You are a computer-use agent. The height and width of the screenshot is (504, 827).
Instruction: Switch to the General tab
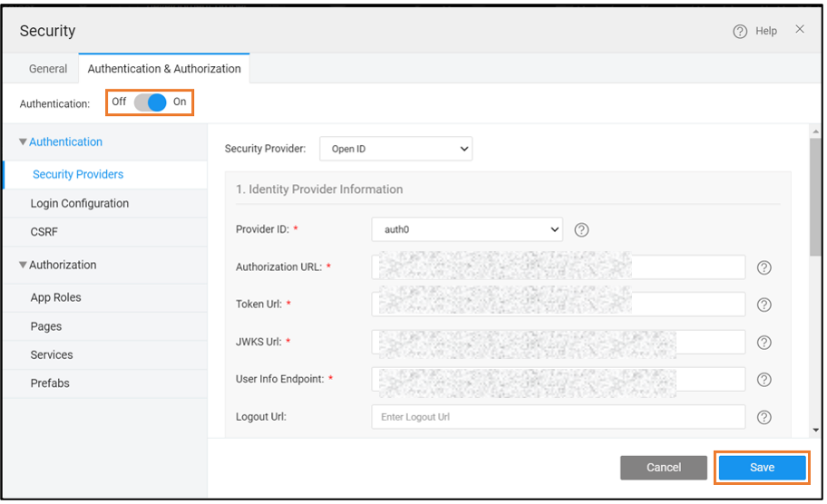pos(48,69)
